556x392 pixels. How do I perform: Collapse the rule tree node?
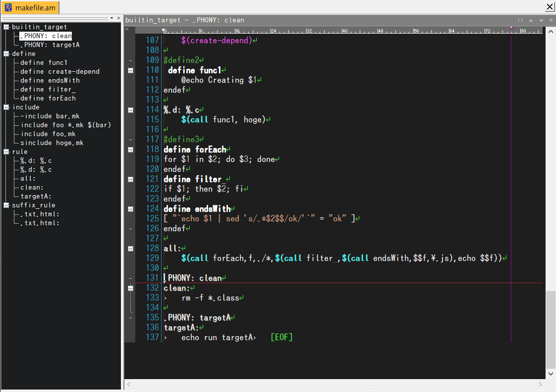(6, 151)
